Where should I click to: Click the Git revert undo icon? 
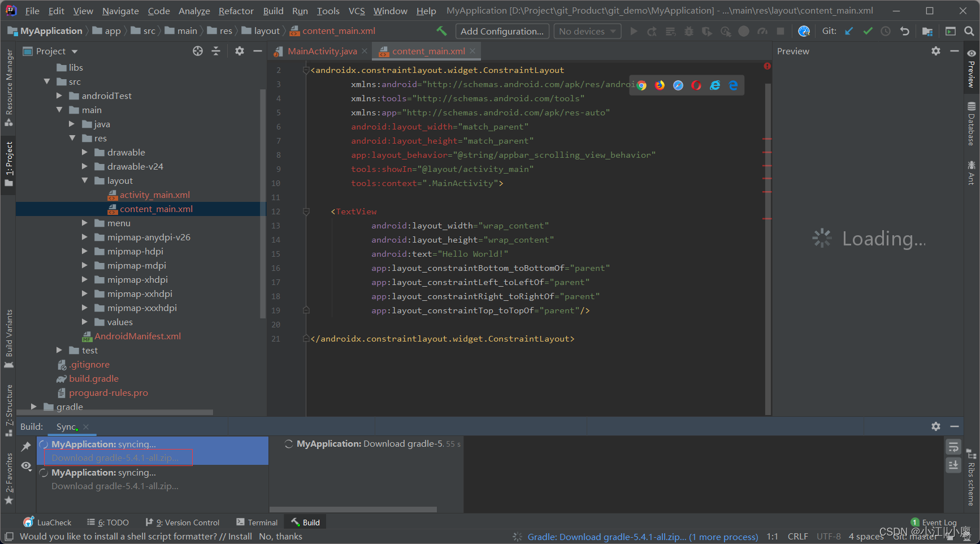904,31
